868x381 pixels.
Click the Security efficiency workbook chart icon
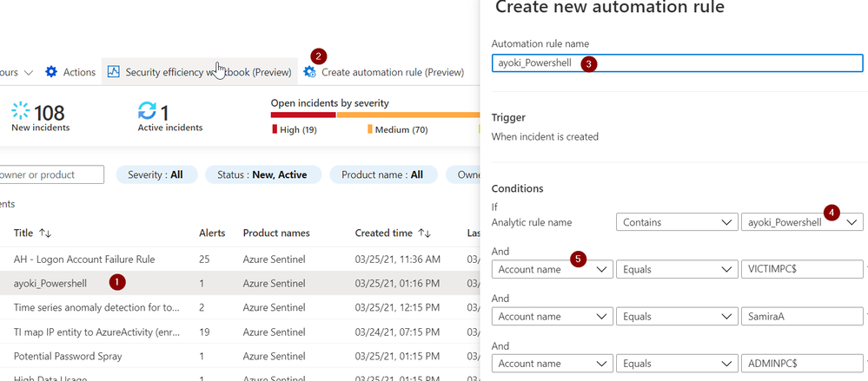(x=113, y=72)
